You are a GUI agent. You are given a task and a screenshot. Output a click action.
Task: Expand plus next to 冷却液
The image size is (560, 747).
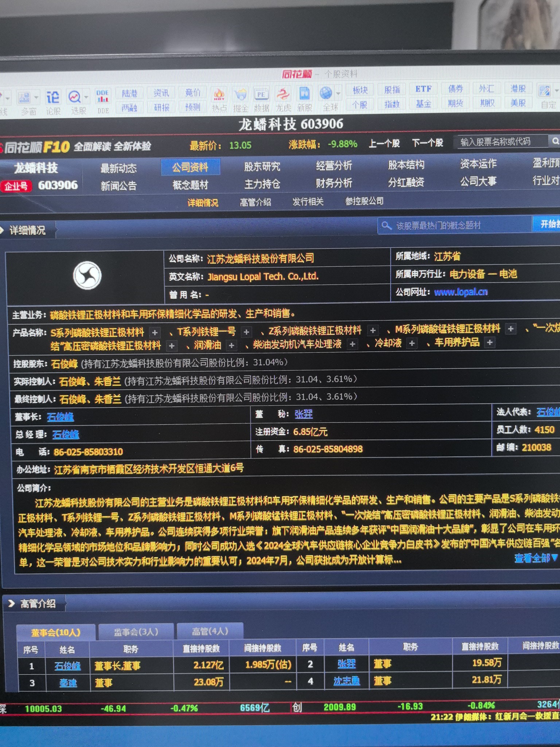tap(412, 343)
